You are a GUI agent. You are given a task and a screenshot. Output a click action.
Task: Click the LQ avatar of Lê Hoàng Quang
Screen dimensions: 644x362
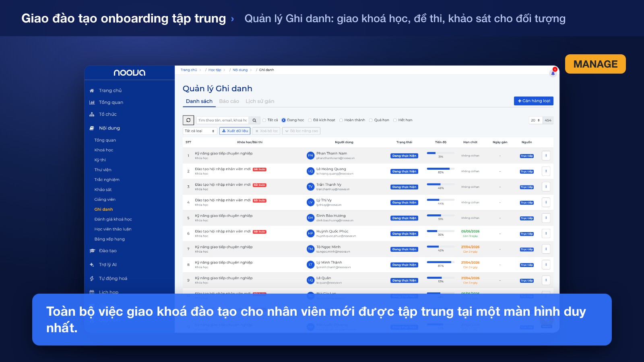310,171
